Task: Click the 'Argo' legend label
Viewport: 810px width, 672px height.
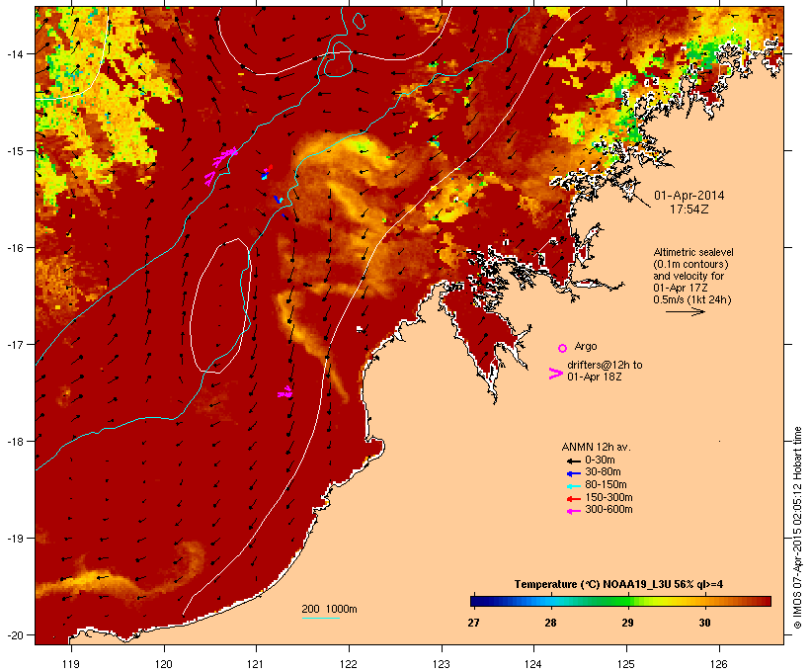Action: pyautogui.click(x=586, y=346)
